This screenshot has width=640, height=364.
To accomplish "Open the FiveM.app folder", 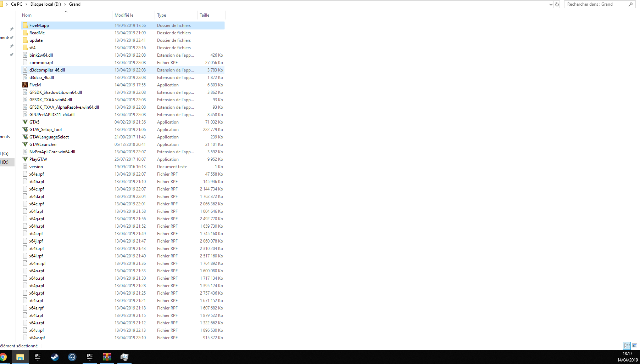I will [39, 25].
